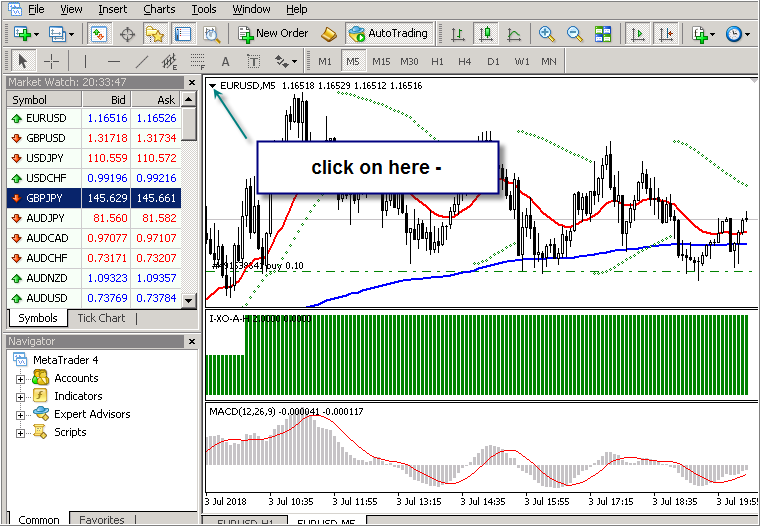Viewport: 760px width, 526px height.
Task: Expand the Expert Advisors tree node
Action: coord(20,415)
